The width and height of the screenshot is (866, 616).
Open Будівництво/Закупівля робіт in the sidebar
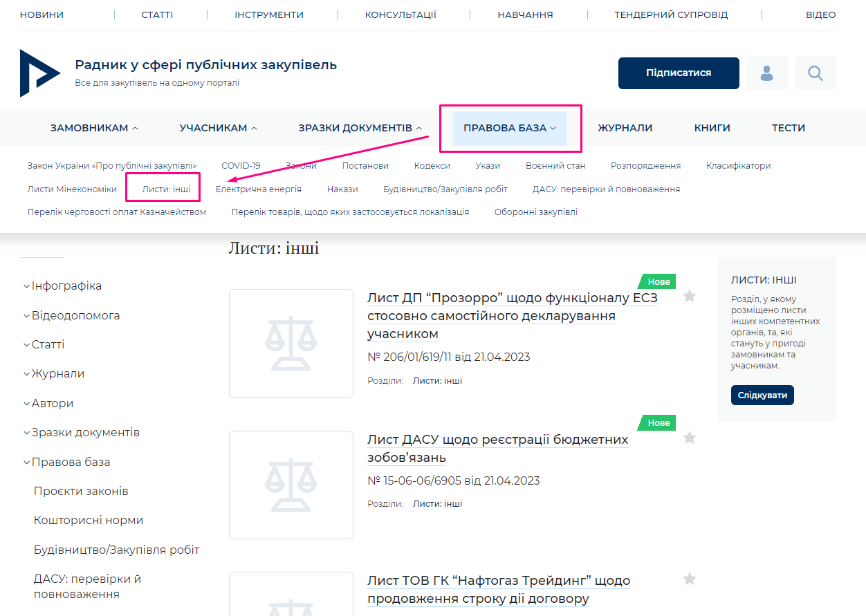[117, 550]
